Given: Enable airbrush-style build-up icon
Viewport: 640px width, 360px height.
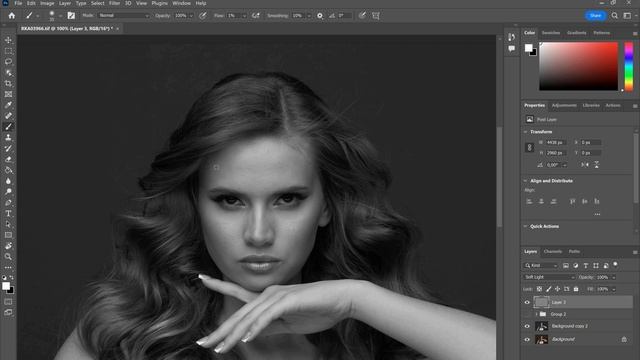Looking at the screenshot, I should pyautogui.click(x=256, y=16).
